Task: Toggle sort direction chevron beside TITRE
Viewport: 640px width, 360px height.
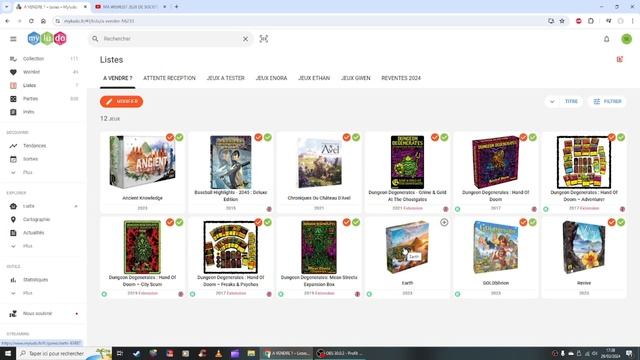Action: coord(552,102)
